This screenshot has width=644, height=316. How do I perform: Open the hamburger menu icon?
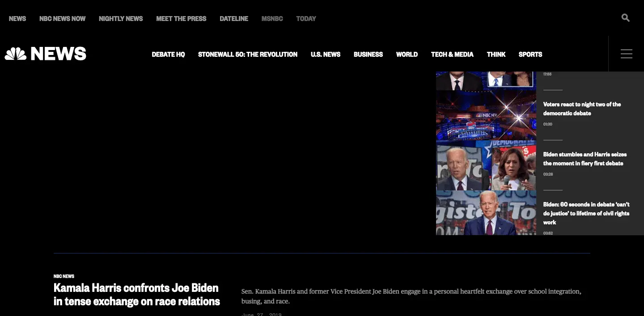point(626,54)
